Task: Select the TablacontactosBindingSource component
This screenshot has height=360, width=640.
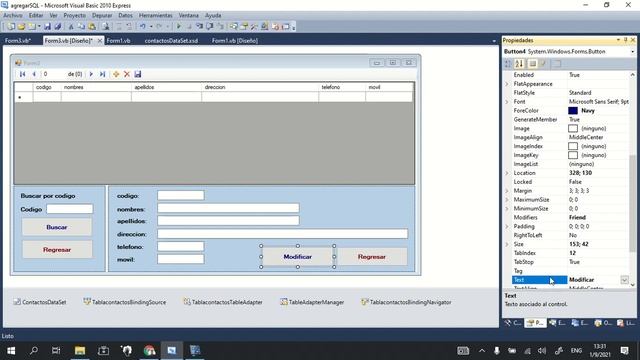Action: [124, 302]
